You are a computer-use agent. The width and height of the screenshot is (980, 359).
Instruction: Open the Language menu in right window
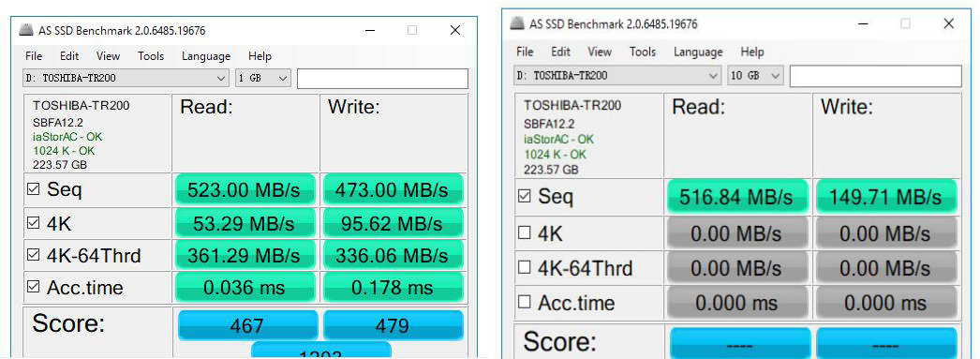(697, 52)
